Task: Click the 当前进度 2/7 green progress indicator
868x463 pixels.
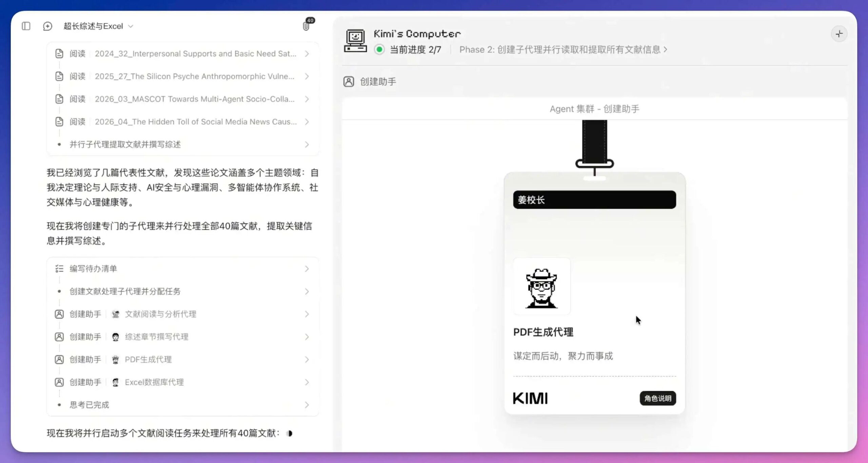Action: (380, 49)
